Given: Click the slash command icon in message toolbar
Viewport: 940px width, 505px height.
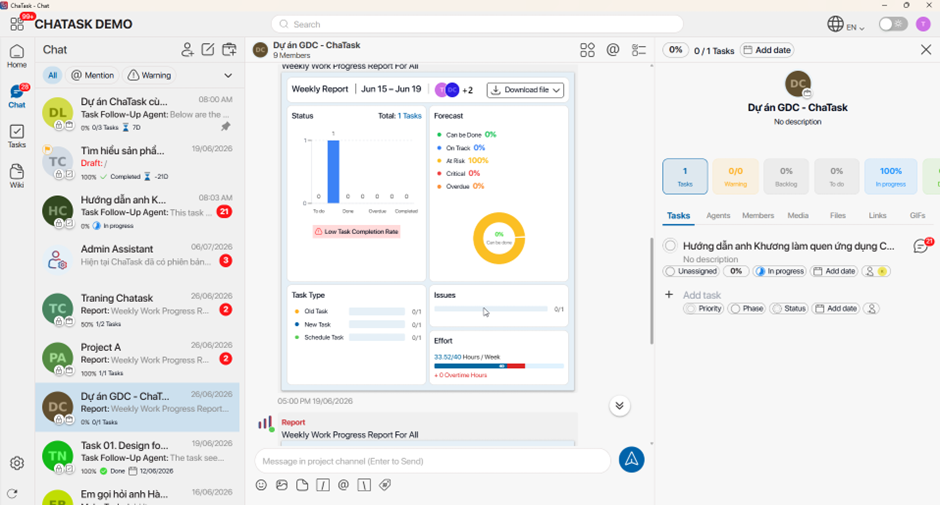Looking at the screenshot, I should click(323, 485).
